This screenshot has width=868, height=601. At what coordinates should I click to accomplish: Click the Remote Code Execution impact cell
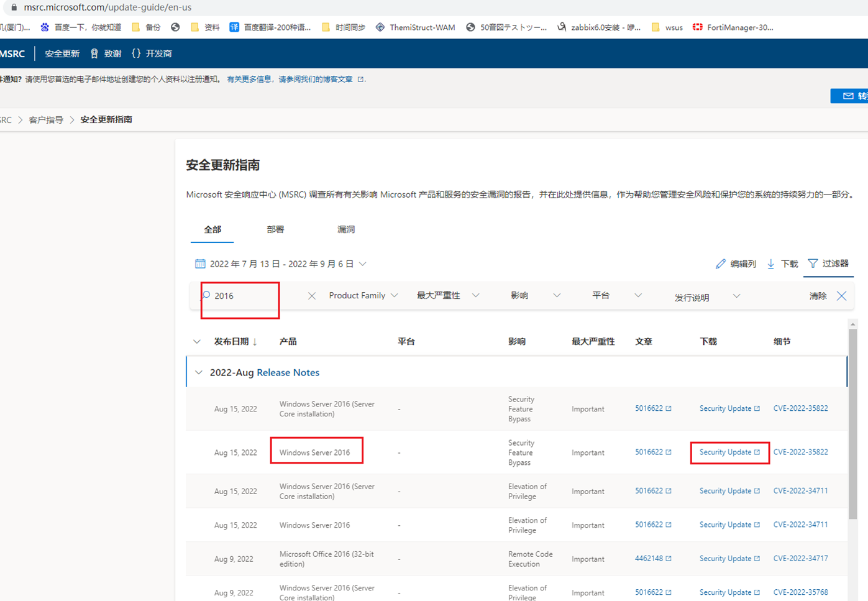[530, 559]
